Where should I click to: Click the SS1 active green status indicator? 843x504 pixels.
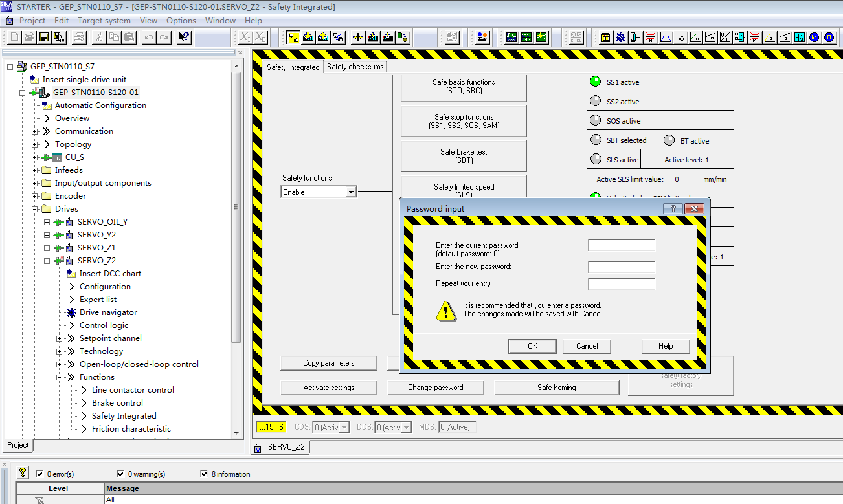[595, 82]
